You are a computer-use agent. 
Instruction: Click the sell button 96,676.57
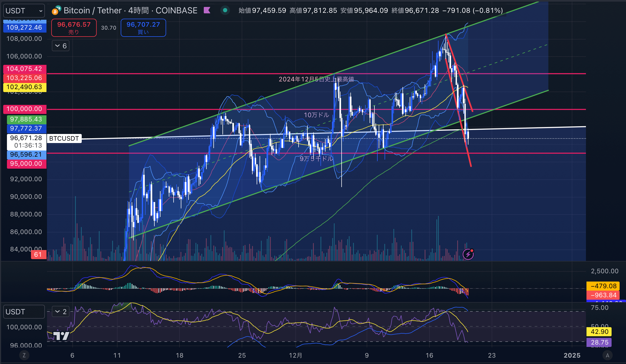click(x=74, y=28)
